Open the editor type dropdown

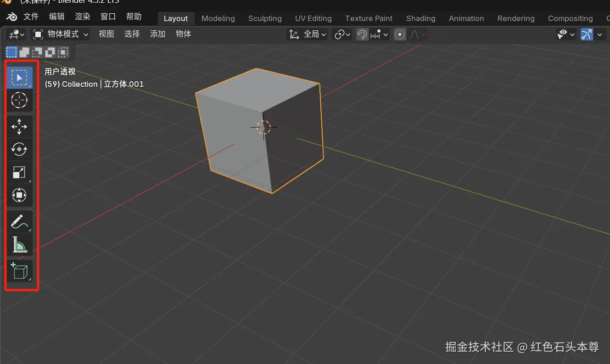(x=17, y=34)
